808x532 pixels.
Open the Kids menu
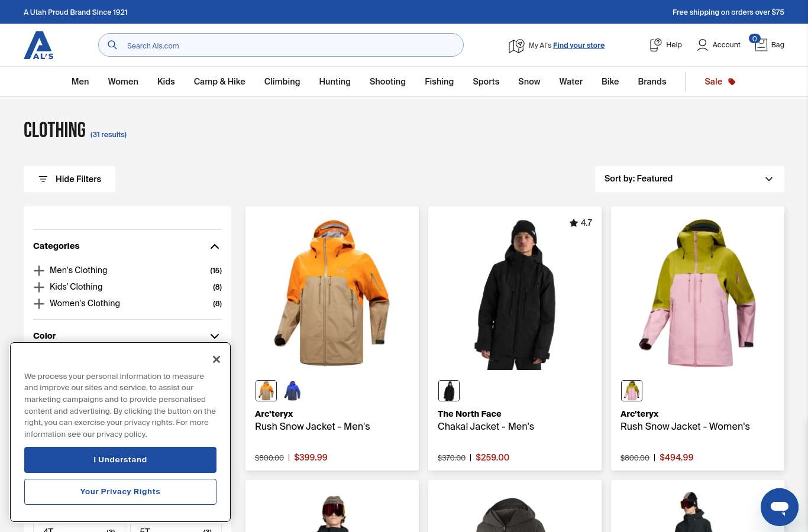coord(166,82)
